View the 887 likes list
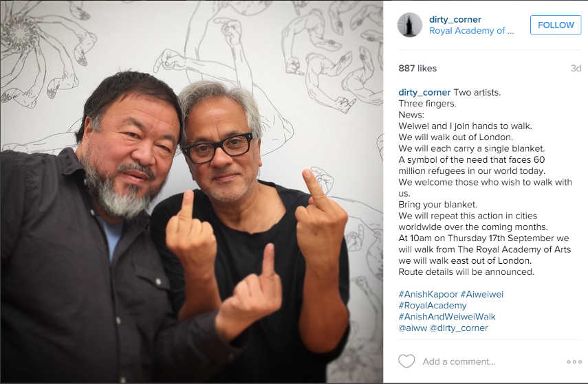 (417, 68)
